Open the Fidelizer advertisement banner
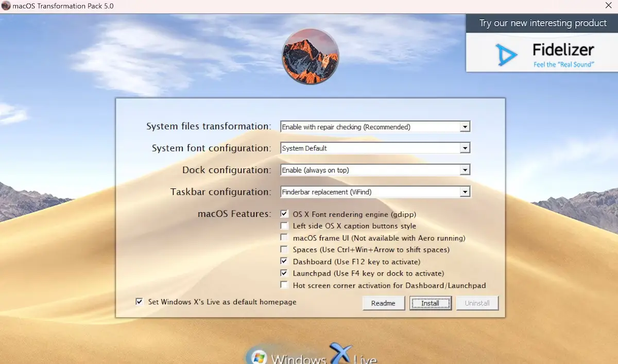The width and height of the screenshot is (618, 364). [x=542, y=43]
